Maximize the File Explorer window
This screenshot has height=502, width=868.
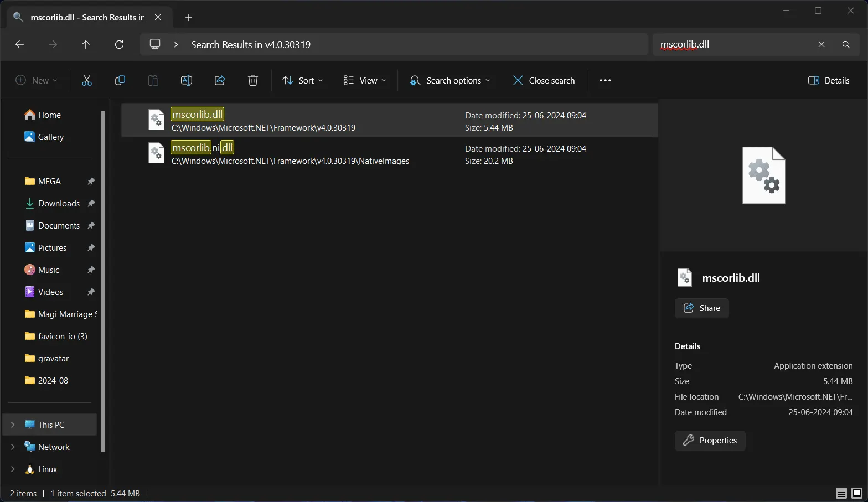pyautogui.click(x=818, y=11)
